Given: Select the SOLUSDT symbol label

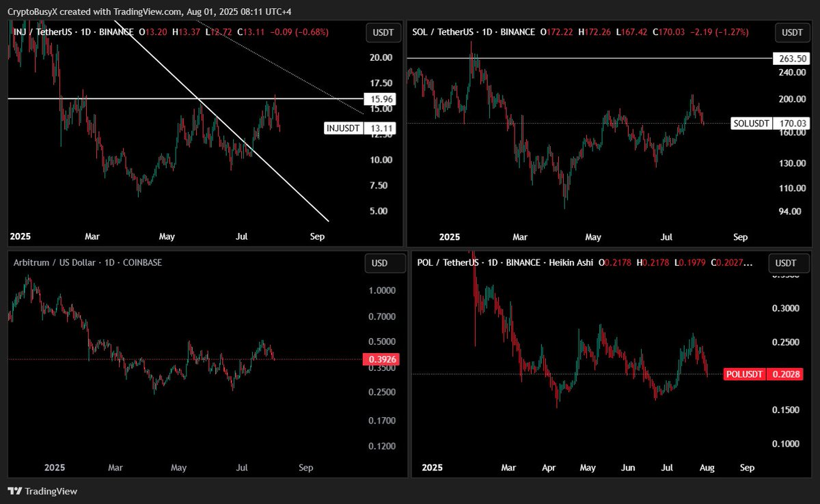Looking at the screenshot, I should click(751, 124).
